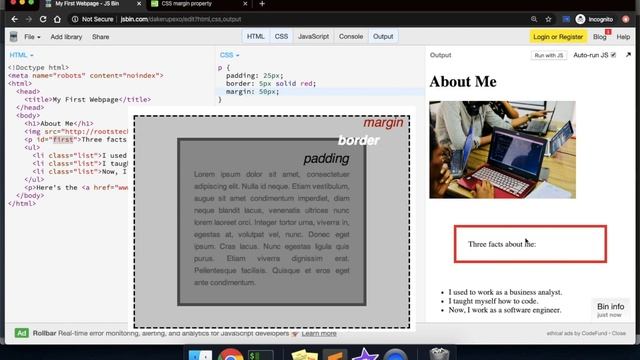Expand the HTML panel dropdown
This screenshot has width=640, height=360.
click(x=21, y=55)
